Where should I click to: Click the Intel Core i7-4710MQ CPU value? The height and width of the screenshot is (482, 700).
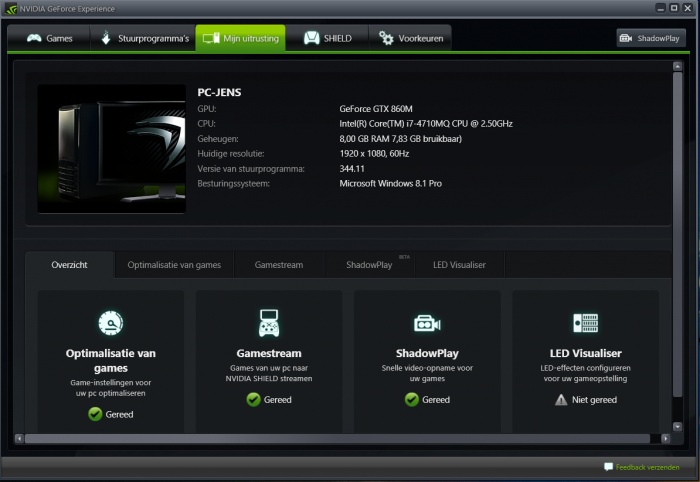[426, 124]
